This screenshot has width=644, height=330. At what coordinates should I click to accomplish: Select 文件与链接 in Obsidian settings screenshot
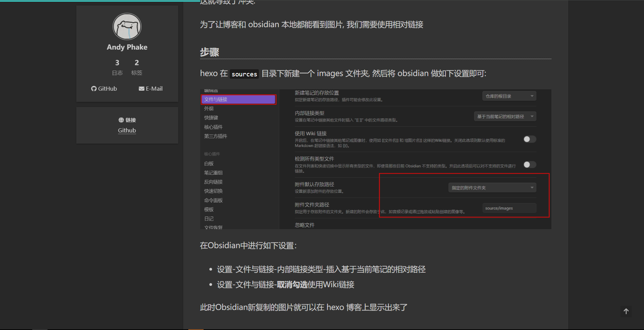(239, 99)
